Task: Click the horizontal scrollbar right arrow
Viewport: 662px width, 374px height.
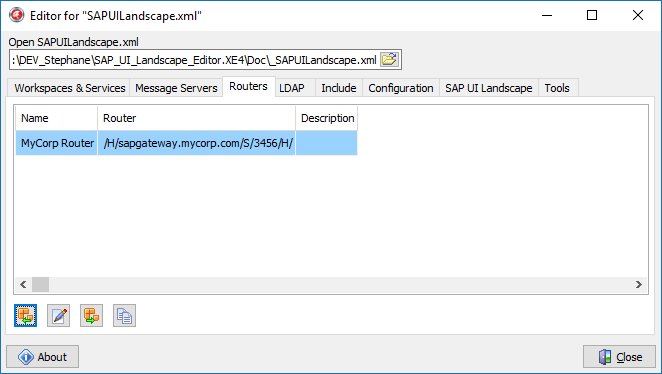Action: [639, 285]
